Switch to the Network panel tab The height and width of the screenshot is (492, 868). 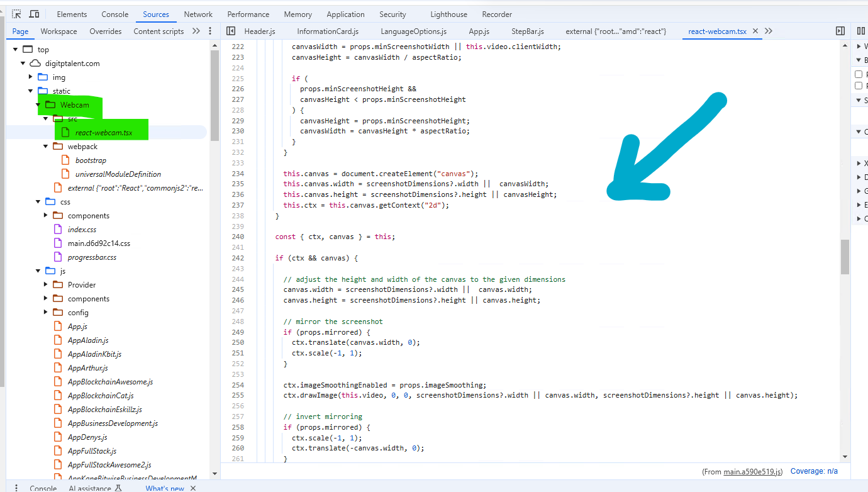coord(198,14)
